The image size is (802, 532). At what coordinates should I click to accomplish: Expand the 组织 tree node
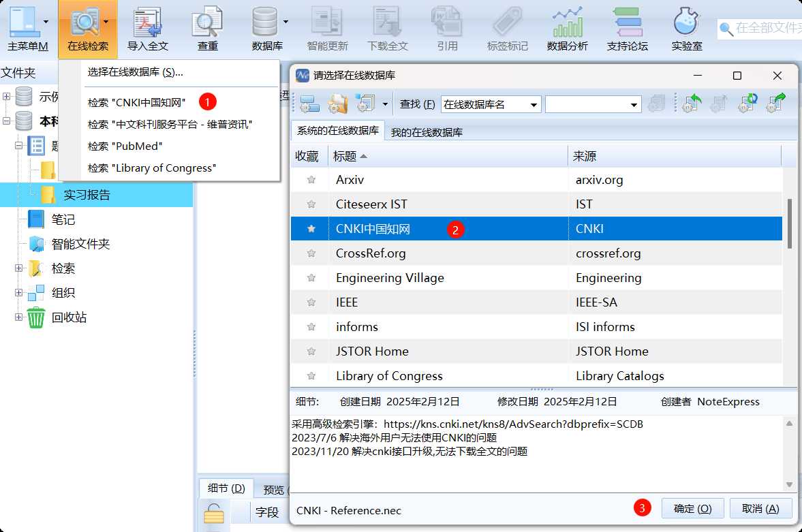(x=18, y=293)
